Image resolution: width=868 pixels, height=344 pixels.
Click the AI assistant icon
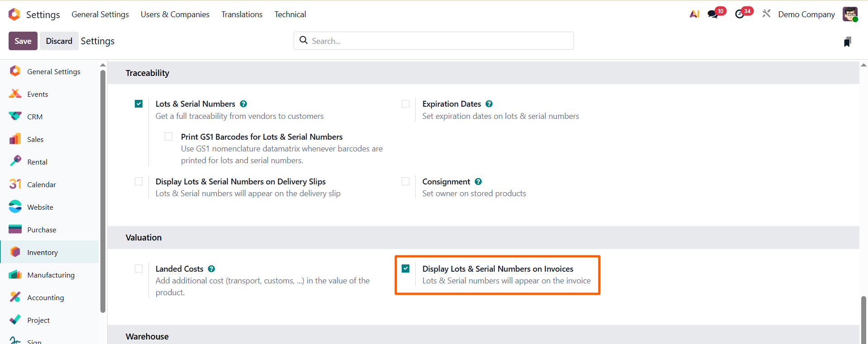point(694,14)
